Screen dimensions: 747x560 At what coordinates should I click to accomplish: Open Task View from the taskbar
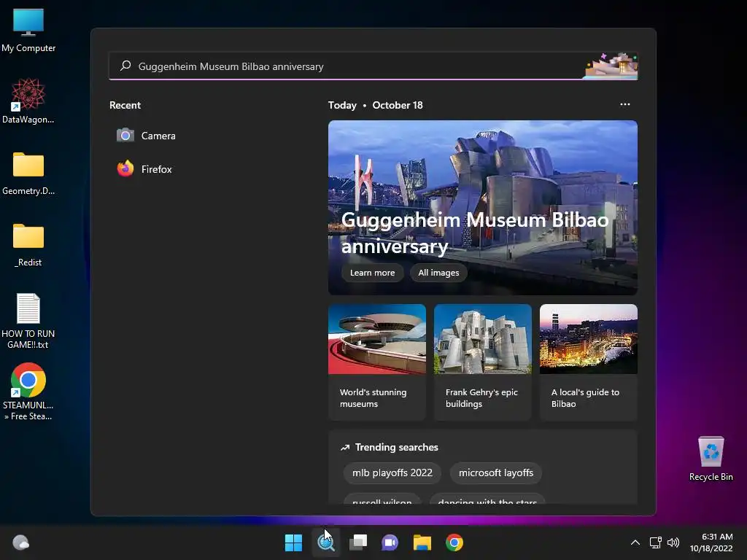pyautogui.click(x=358, y=542)
